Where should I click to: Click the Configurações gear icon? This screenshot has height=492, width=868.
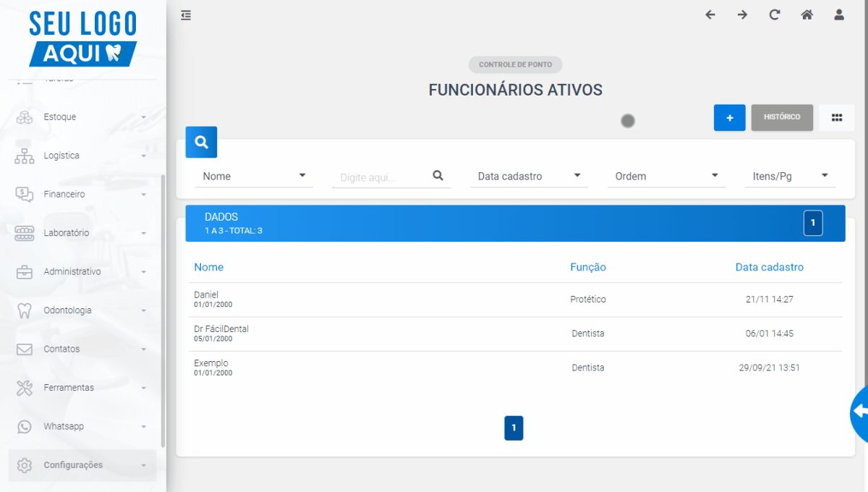coord(25,465)
